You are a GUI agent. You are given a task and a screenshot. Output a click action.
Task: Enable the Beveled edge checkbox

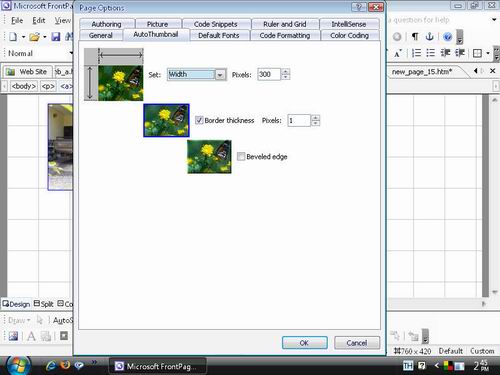click(x=241, y=156)
